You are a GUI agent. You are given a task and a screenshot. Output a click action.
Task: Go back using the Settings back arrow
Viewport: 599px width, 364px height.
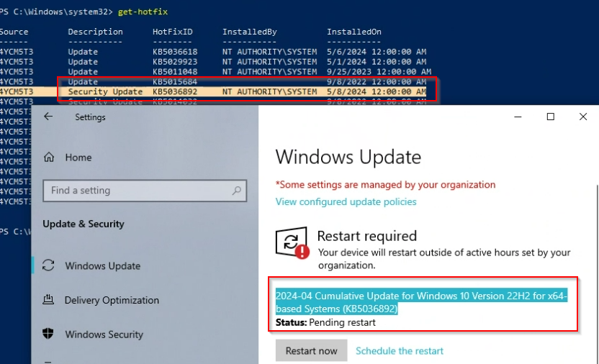(x=48, y=117)
